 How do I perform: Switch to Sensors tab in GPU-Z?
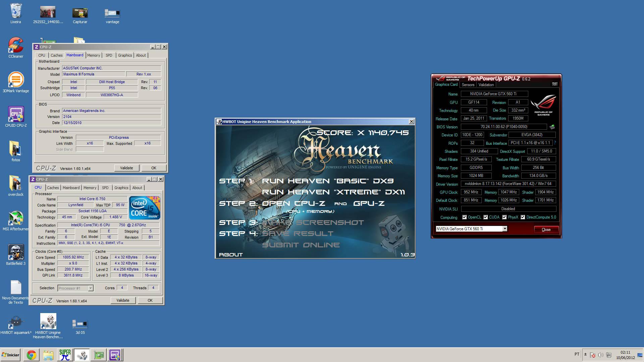(468, 85)
